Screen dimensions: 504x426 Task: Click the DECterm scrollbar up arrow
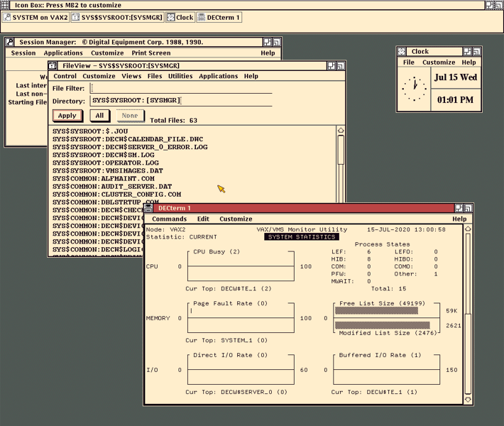[467, 229]
